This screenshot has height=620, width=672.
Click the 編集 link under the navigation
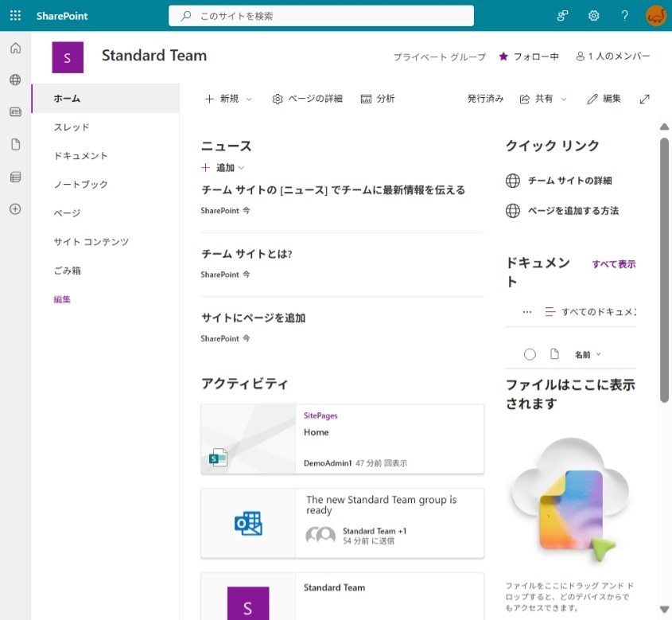click(x=62, y=299)
